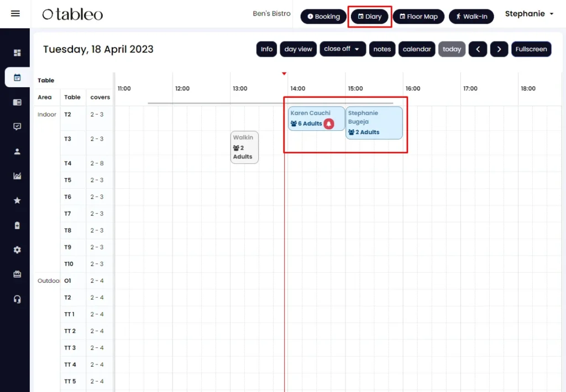
Task: Click the info button
Action: point(267,49)
